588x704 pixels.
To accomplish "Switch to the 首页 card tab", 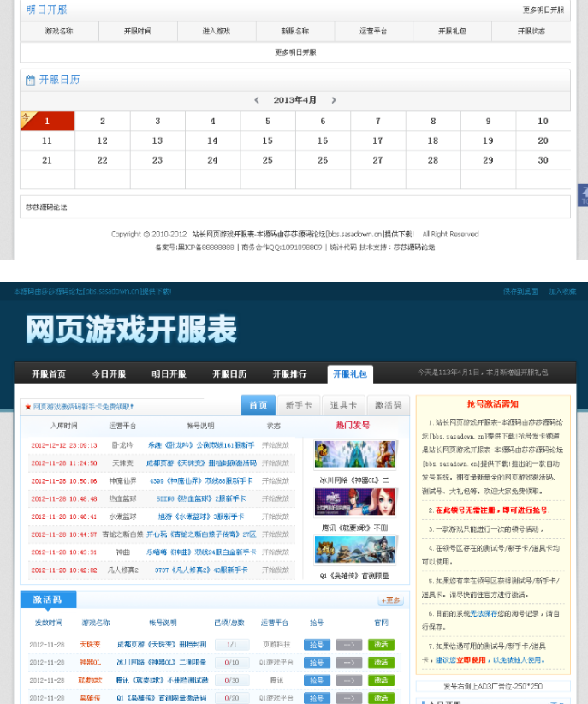I will coord(258,405).
